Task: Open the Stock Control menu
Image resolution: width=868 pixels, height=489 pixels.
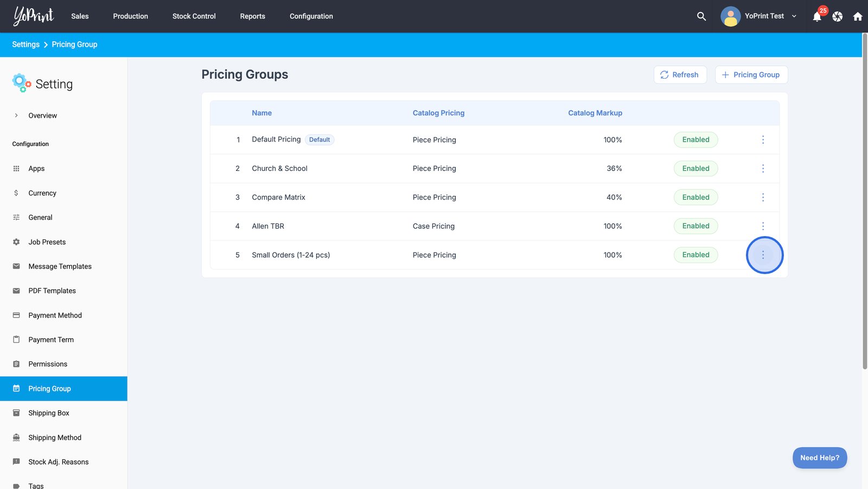Action: pyautogui.click(x=194, y=16)
